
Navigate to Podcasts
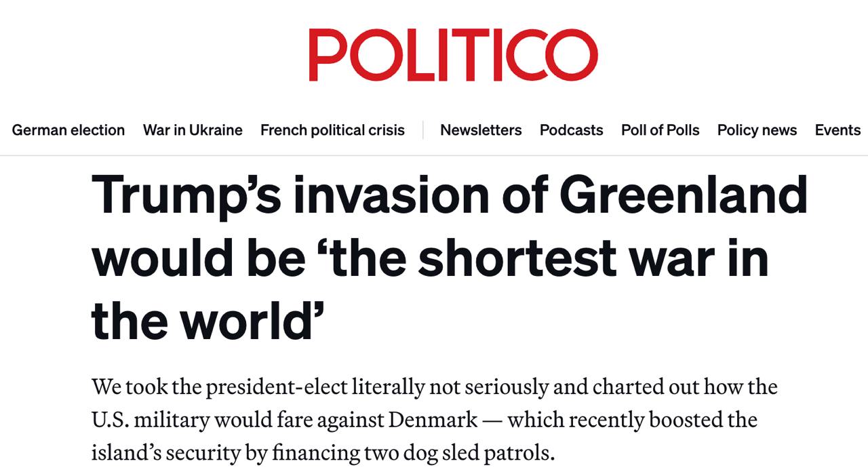click(x=571, y=130)
